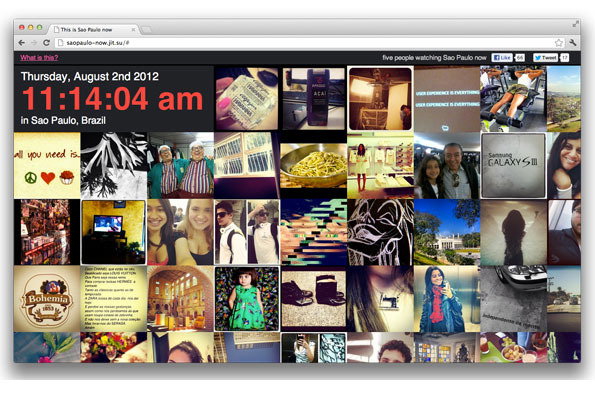595x395 pixels.
Task: Open the black-and-white plant leaves photo
Action: tap(113, 165)
